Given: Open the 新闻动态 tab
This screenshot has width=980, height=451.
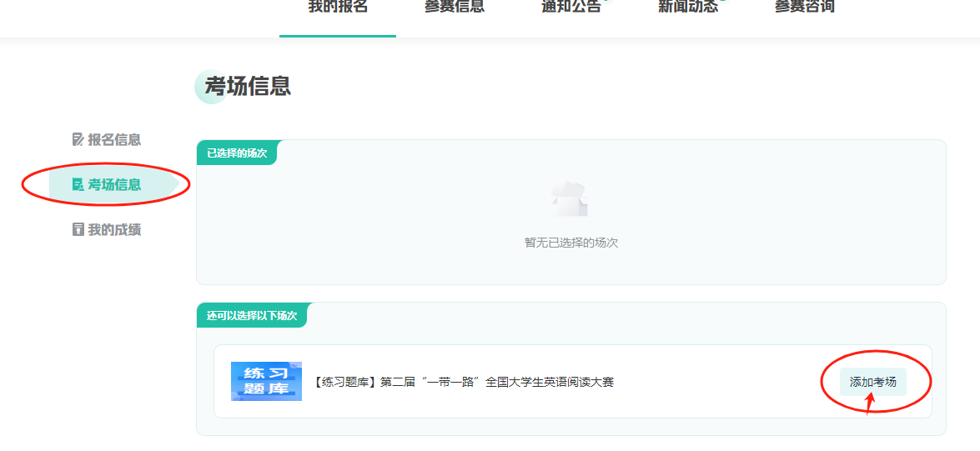Looking at the screenshot, I should [688, 8].
